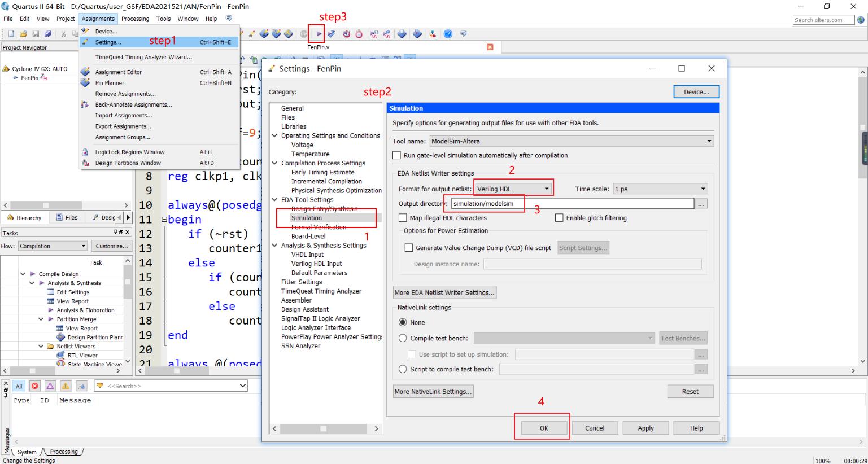
Task: Select Compile test bench radio button
Action: (403, 338)
